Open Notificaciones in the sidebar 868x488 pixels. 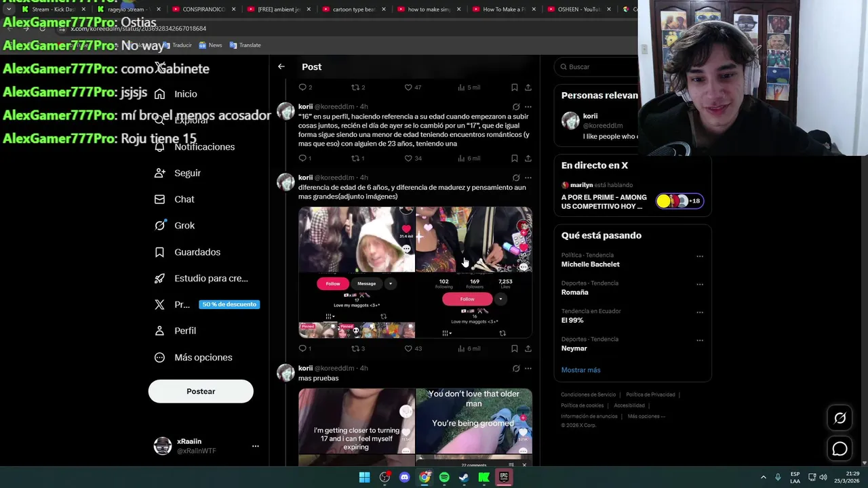coord(195,147)
